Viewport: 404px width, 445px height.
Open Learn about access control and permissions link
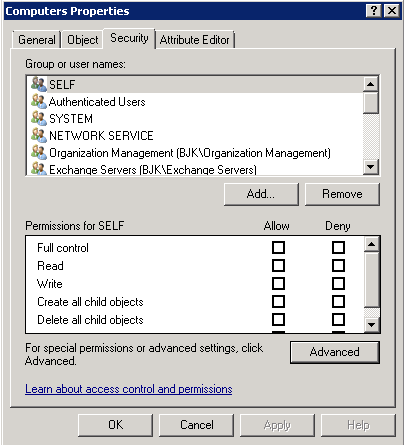click(129, 389)
